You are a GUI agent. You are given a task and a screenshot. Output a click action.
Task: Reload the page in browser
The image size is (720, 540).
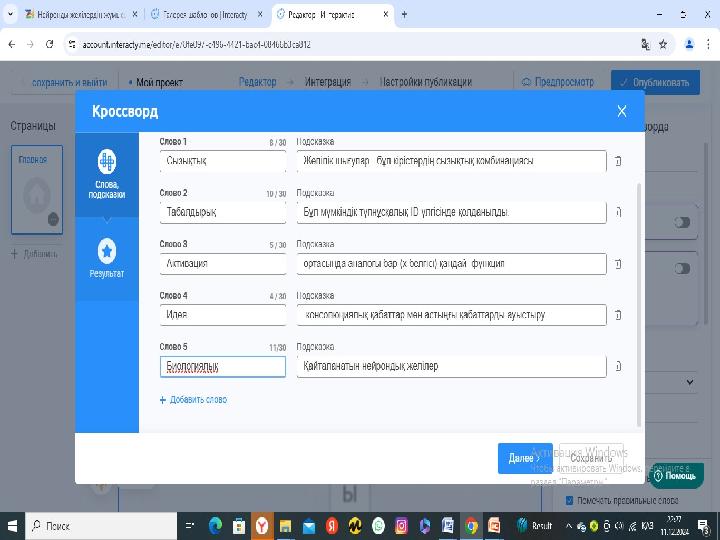tap(50, 45)
